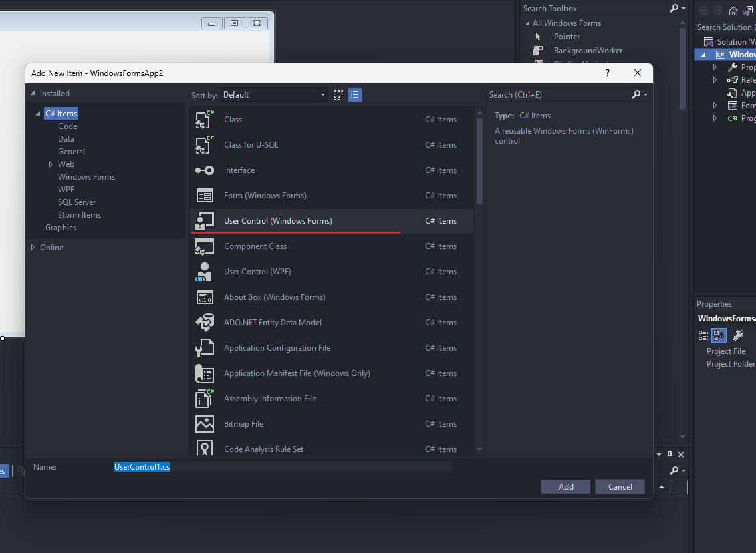Pick the Assembly Information File icon

click(x=205, y=399)
